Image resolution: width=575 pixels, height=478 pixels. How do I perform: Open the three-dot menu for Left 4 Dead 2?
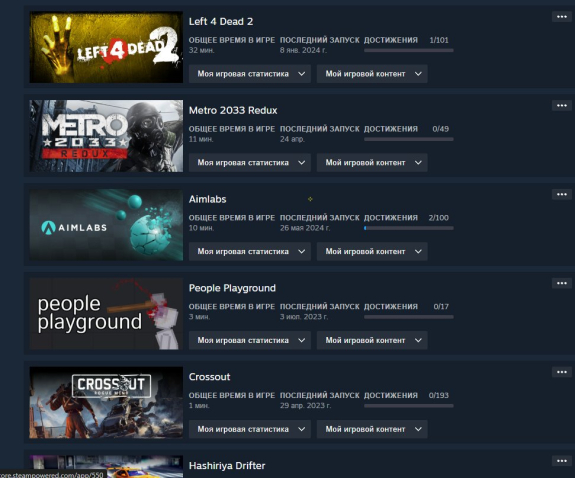pos(561,17)
